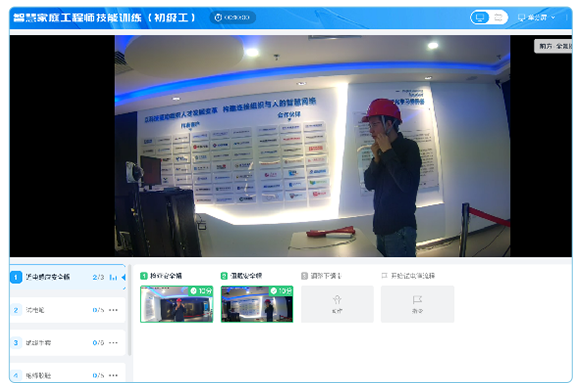Select the monitor view mode icon
The image size is (580, 390).
[480, 17]
